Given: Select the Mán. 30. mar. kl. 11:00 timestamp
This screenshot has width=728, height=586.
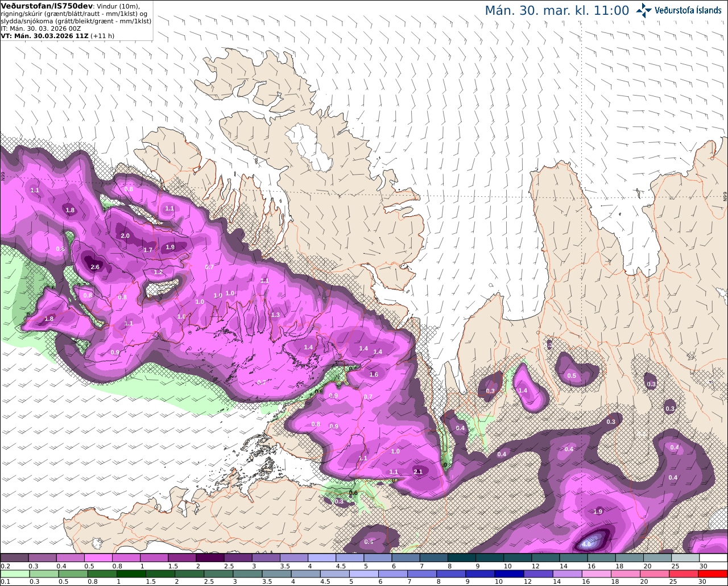Looking at the screenshot, I should (x=557, y=11).
